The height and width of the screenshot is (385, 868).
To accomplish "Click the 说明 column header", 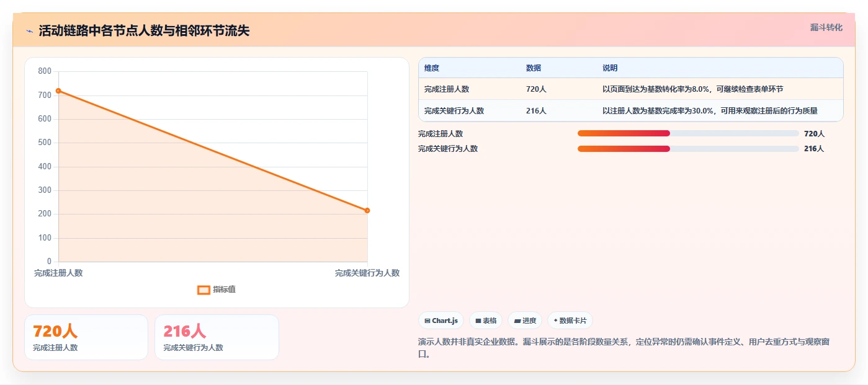I will point(610,68).
